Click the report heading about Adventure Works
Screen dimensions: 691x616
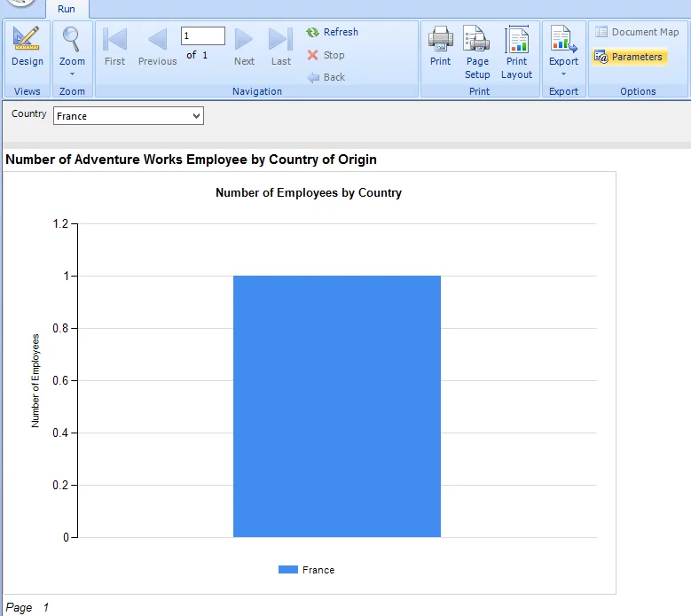pyautogui.click(x=191, y=160)
